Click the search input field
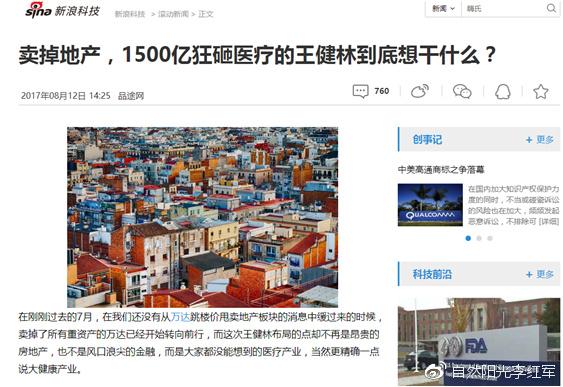563x387 pixels. [x=503, y=8]
